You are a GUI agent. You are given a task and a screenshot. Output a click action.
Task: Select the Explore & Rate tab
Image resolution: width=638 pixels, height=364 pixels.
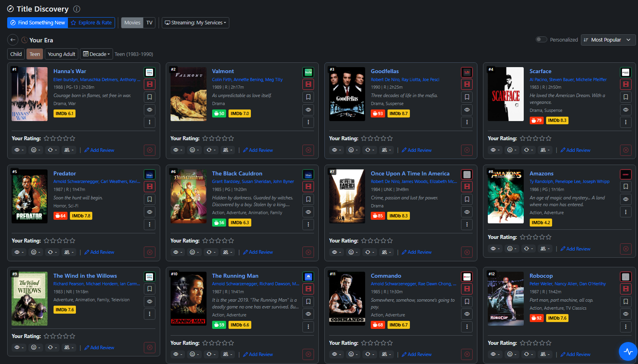pyautogui.click(x=91, y=23)
